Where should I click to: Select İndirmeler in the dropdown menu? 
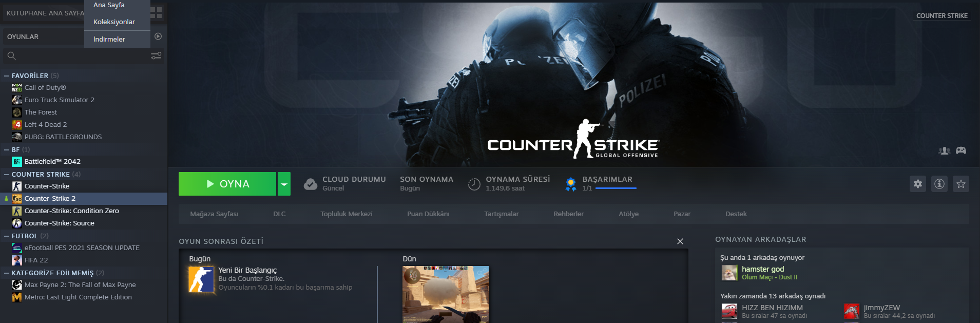click(x=109, y=39)
